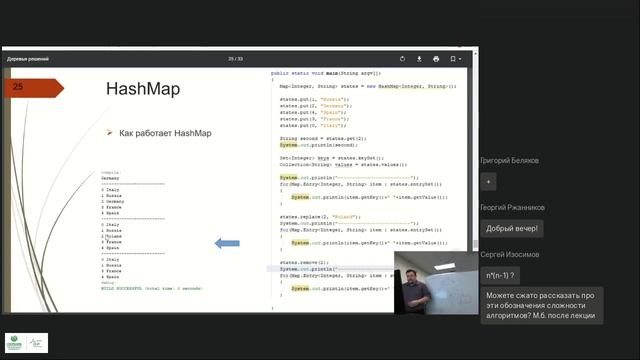
Task: Click chat message with "+" from Григорий Беляков
Action: 488,182
